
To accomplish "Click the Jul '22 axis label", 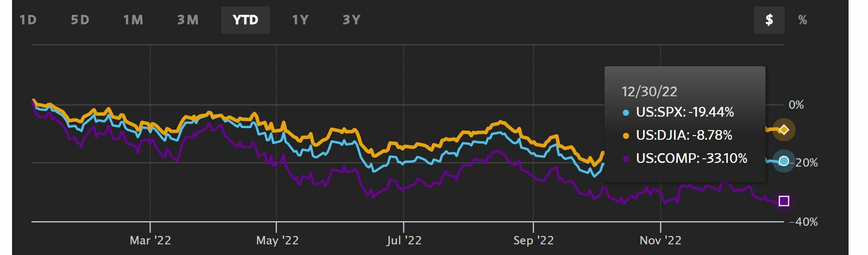I will pos(404,241).
